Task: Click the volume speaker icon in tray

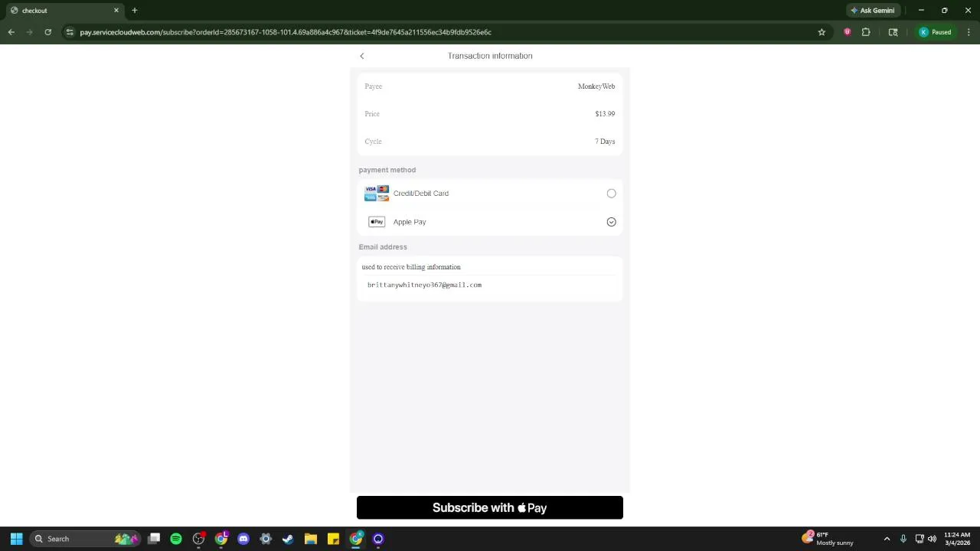Action: click(932, 539)
